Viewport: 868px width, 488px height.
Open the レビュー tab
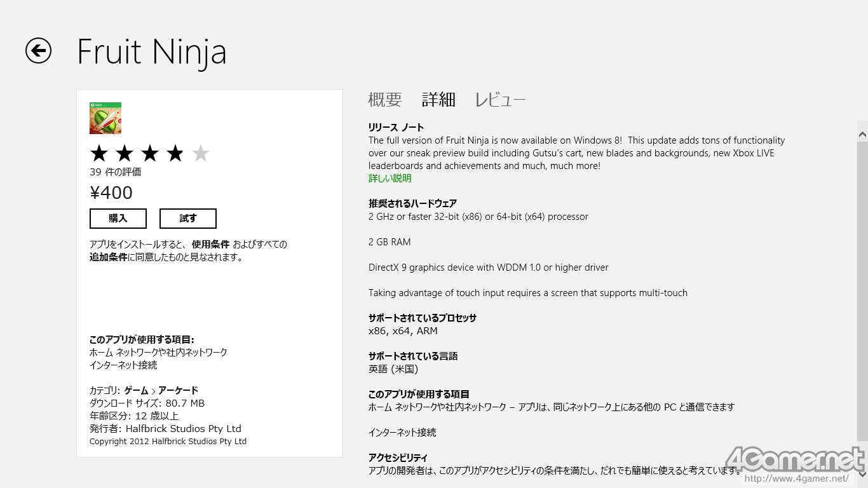[500, 100]
